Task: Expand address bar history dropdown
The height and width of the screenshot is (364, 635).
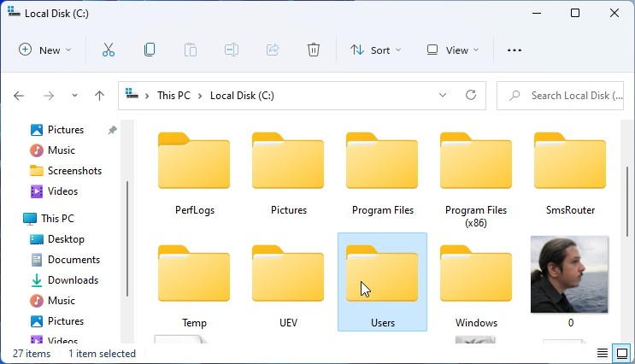Action: 443,95
